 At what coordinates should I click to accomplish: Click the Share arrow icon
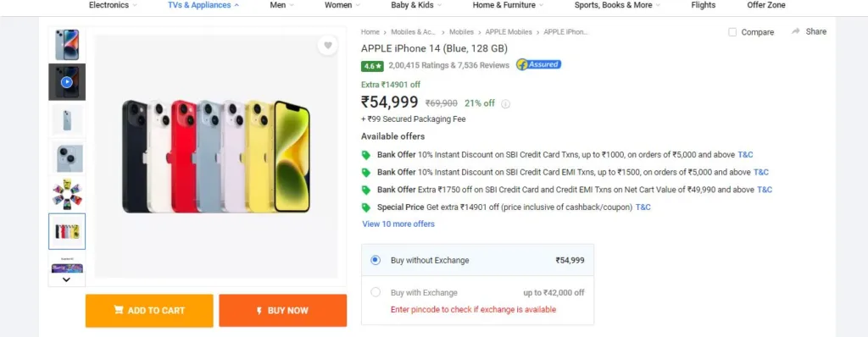[x=796, y=31]
